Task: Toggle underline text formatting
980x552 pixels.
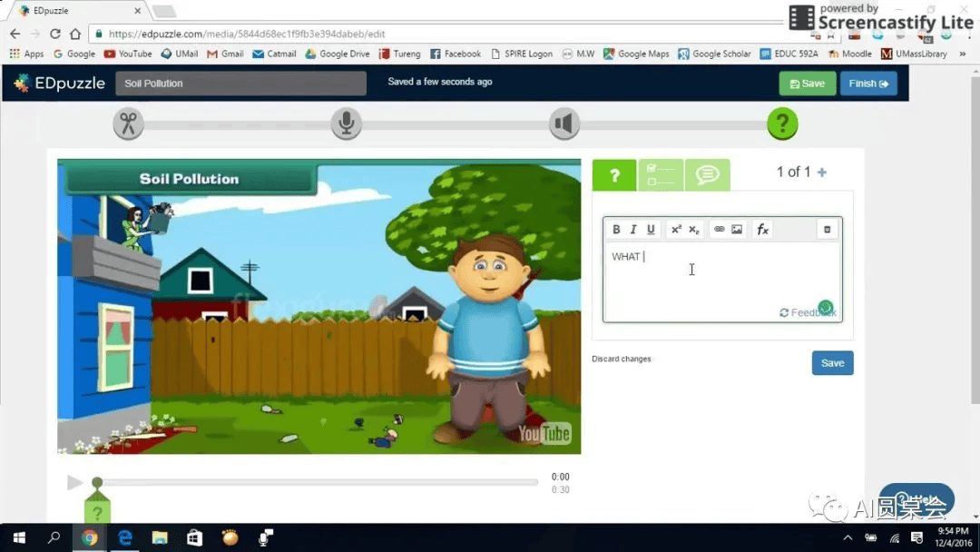Action: (651, 230)
